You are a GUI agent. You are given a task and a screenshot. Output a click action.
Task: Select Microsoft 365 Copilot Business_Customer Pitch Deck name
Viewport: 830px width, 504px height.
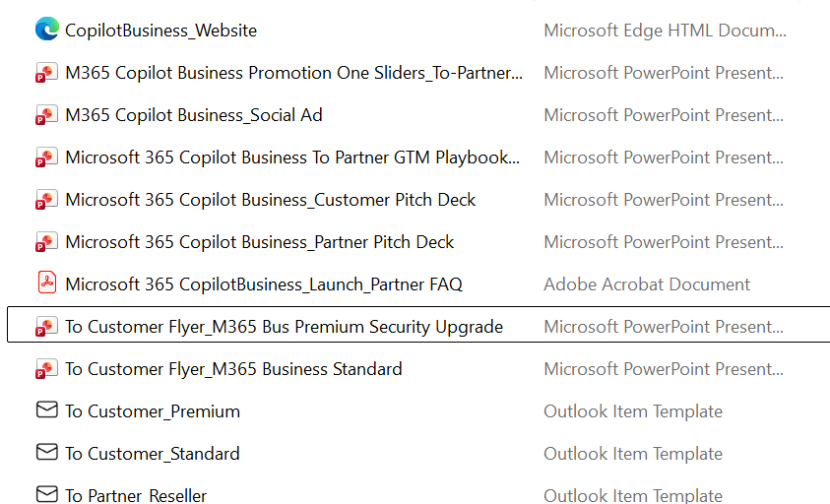click(x=271, y=200)
